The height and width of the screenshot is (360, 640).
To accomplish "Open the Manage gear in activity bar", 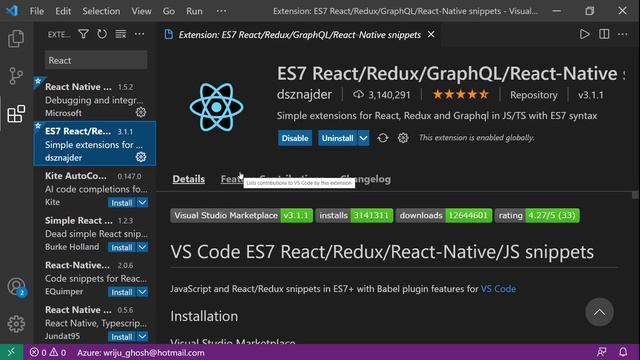I will pos(16,324).
